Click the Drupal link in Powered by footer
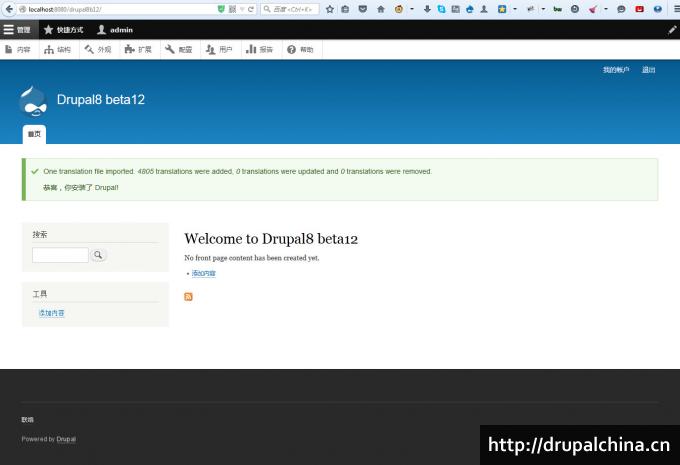680x465 pixels. (66, 439)
